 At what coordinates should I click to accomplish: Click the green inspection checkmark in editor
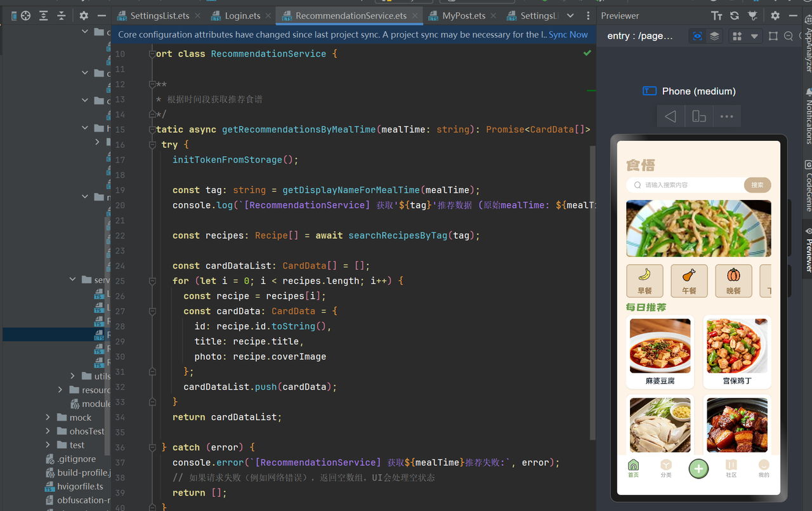click(587, 53)
